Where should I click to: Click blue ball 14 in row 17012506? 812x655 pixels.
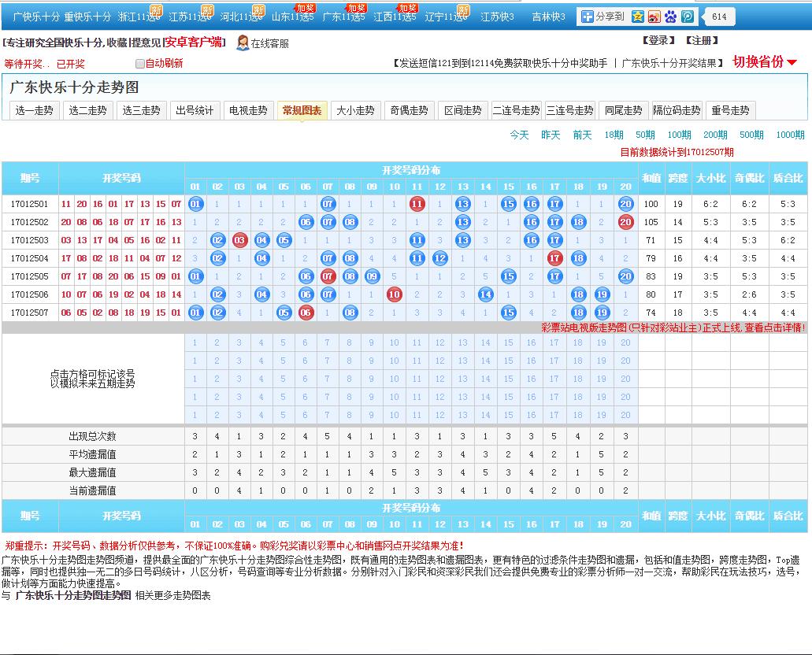pyautogui.click(x=485, y=294)
